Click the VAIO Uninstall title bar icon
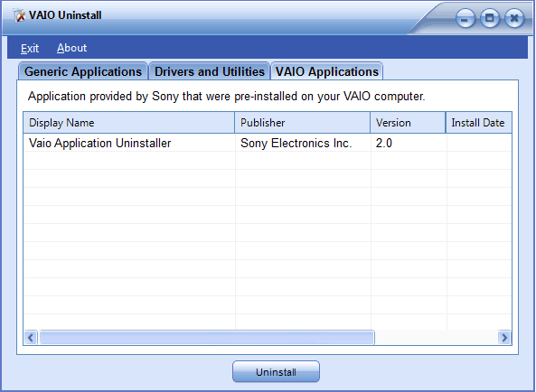Viewport: 536px width, 392px height. [x=19, y=15]
